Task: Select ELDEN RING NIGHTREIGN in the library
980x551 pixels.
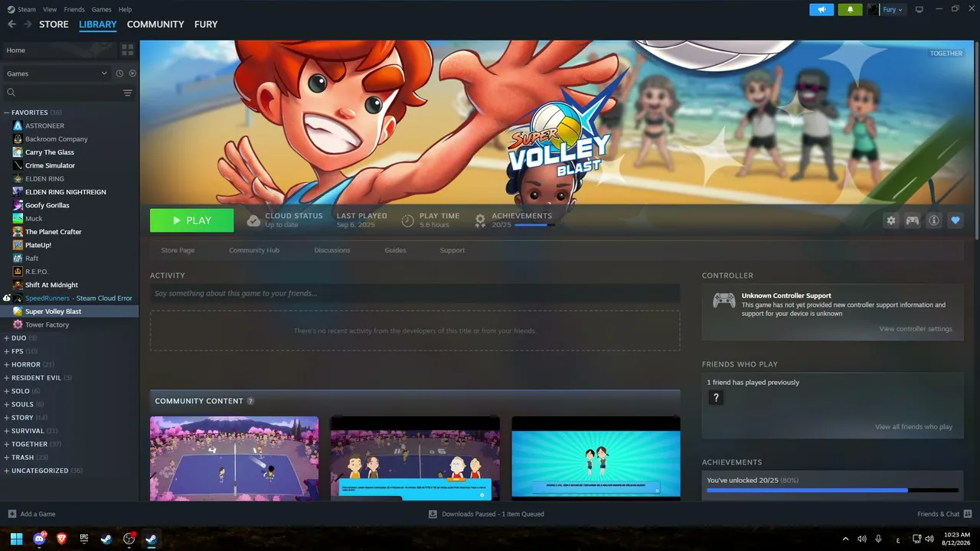Action: pyautogui.click(x=66, y=192)
